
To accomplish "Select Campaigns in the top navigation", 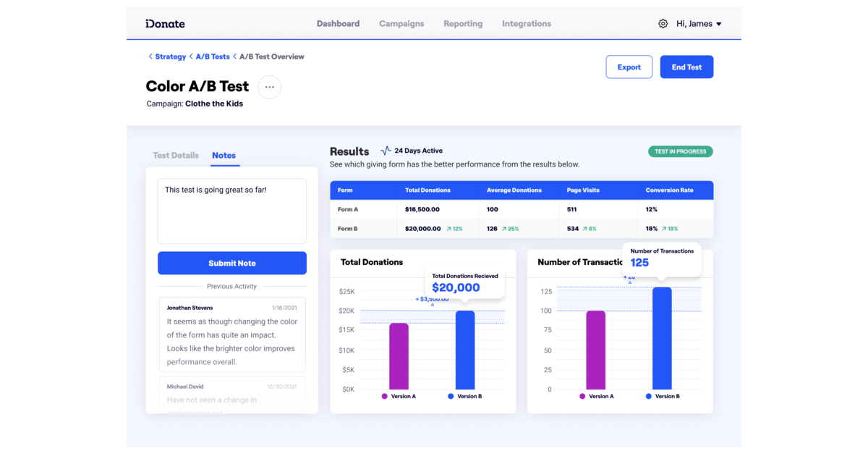I will coord(401,23).
